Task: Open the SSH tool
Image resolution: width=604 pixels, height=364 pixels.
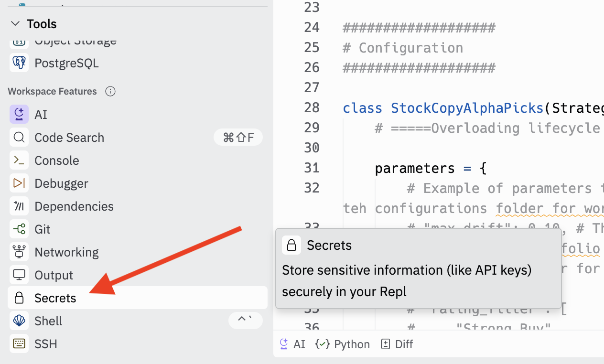Action: (x=45, y=344)
